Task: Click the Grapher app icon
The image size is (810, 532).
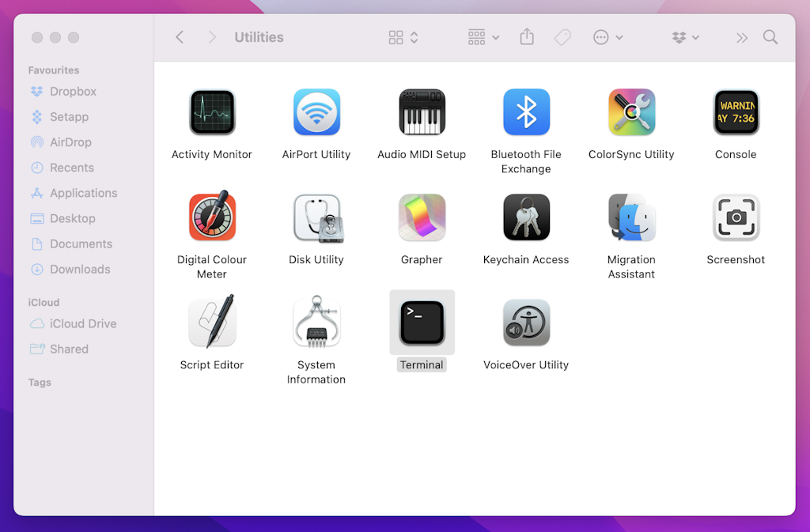Action: (422, 217)
